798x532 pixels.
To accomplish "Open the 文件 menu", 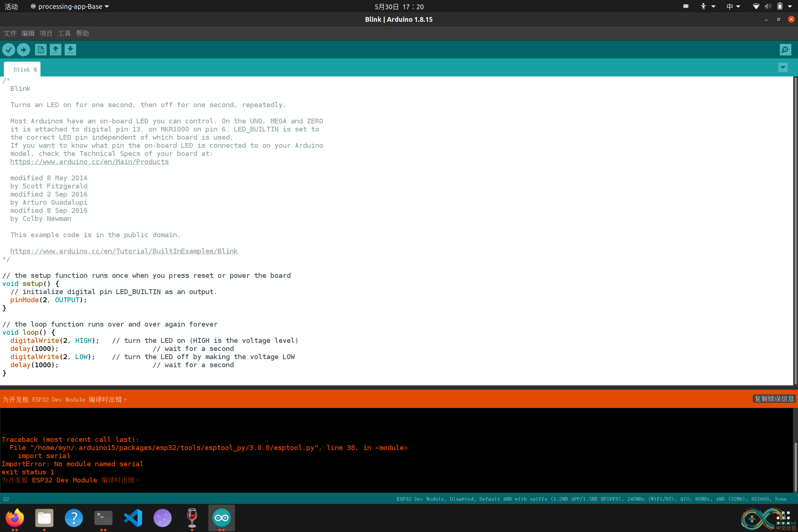I will coord(10,33).
